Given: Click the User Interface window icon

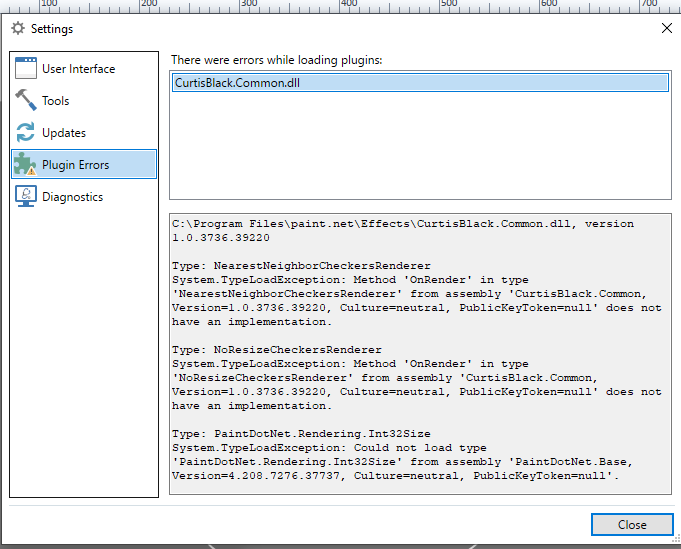Looking at the screenshot, I should 26,68.
